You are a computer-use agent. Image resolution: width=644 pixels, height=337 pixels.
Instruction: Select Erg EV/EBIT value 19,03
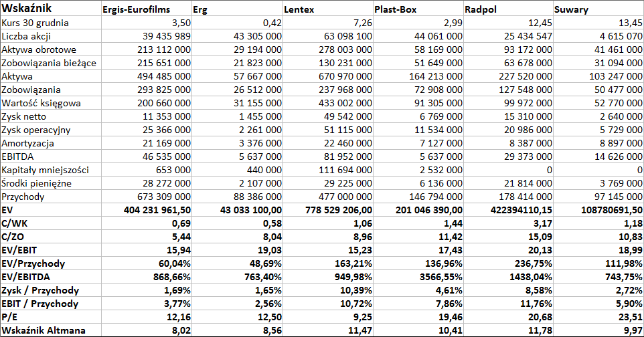coord(238,250)
